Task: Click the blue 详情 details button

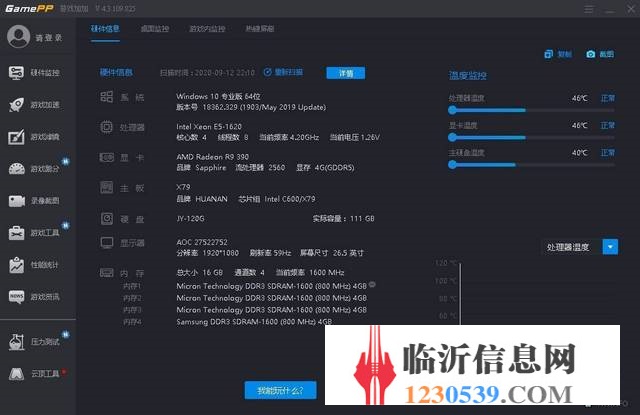Action: (x=346, y=73)
